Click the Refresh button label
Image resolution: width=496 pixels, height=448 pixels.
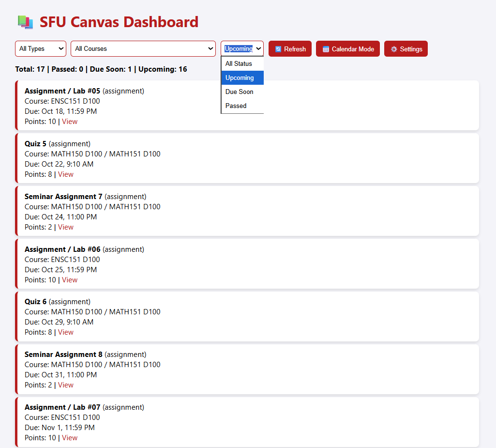point(295,49)
